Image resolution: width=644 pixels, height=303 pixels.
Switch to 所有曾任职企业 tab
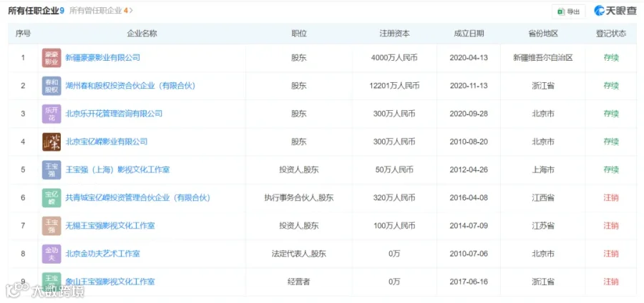coord(99,11)
